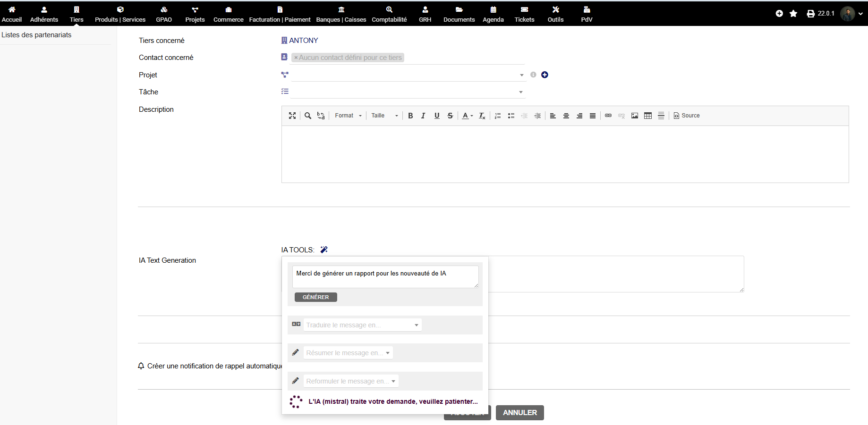Justify the text
868x425 pixels.
pos(593,116)
